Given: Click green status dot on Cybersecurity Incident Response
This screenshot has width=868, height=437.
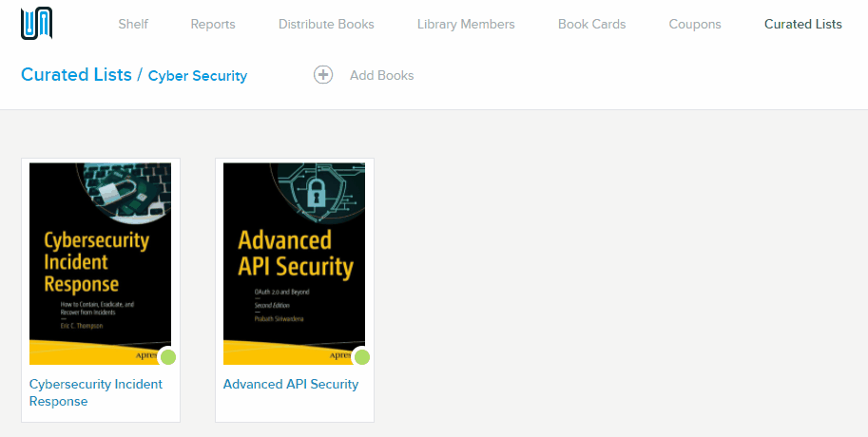Looking at the screenshot, I should (x=168, y=357).
